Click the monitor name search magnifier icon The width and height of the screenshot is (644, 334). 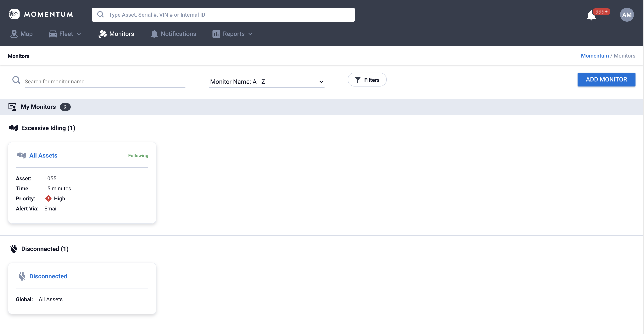[16, 80]
